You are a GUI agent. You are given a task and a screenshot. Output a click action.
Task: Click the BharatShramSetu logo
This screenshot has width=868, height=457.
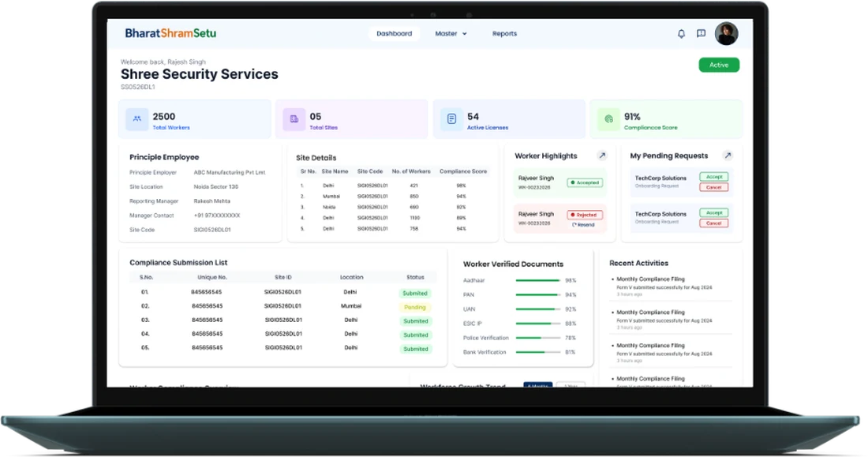(170, 33)
